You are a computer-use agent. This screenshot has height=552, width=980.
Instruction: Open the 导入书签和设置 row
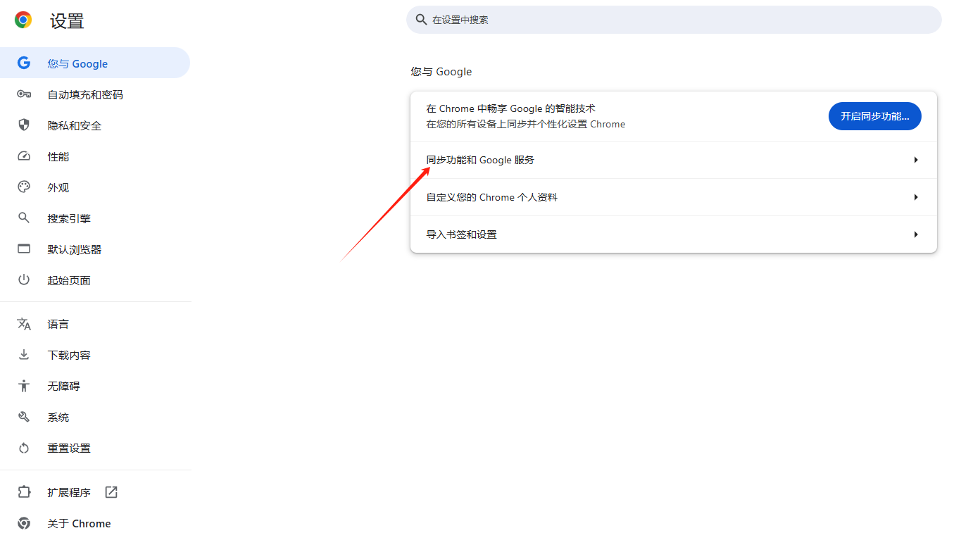(674, 234)
